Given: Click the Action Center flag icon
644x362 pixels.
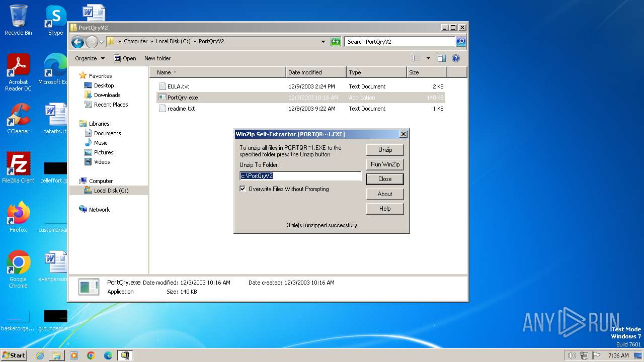Looking at the screenshot, I should [597, 355].
